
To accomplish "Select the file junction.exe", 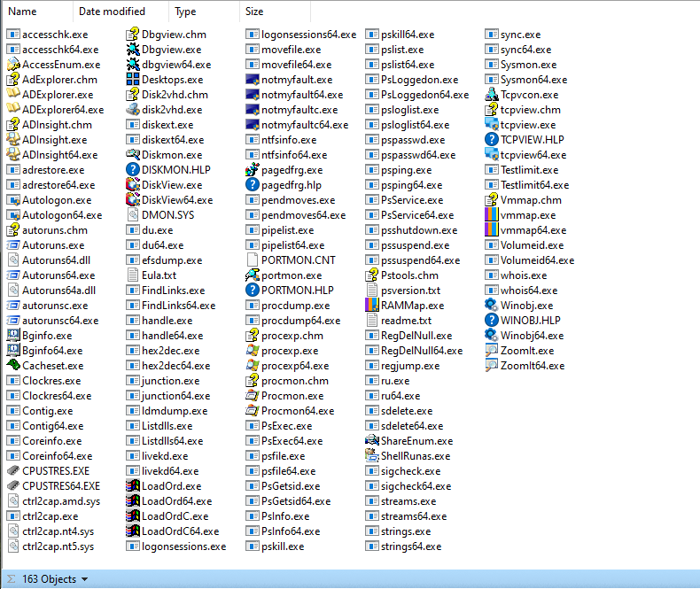I will tap(163, 381).
